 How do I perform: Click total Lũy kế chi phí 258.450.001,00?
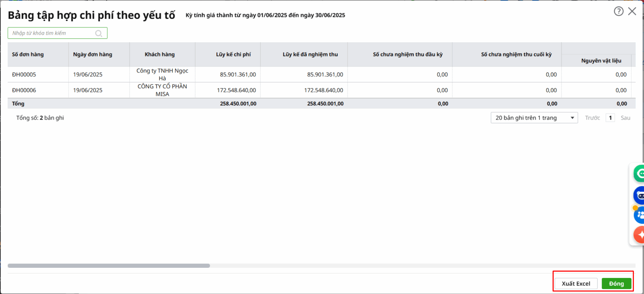[x=238, y=104]
